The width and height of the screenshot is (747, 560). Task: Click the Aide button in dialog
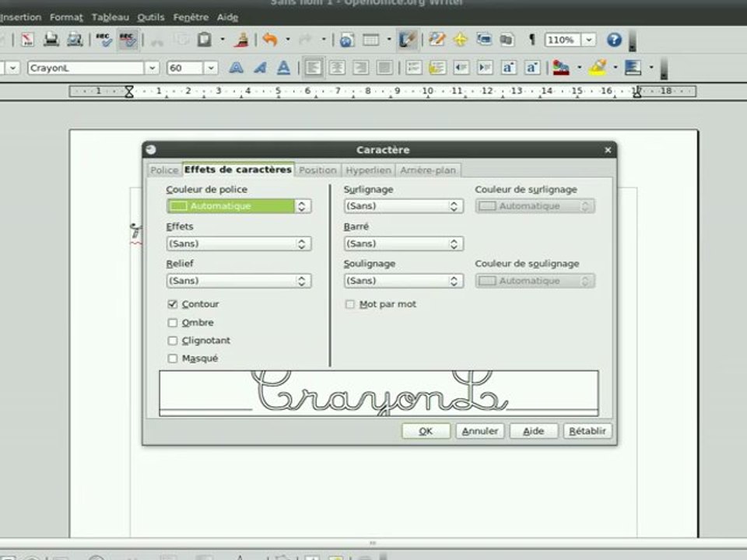click(x=534, y=431)
